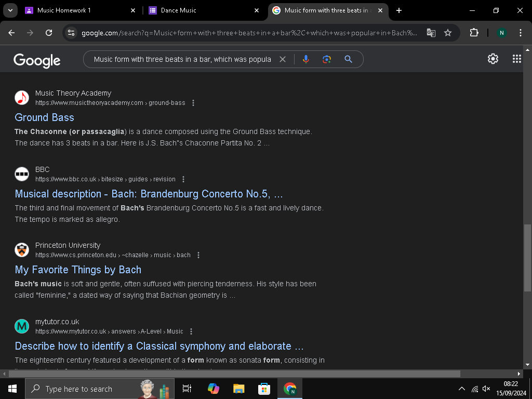Open the Chrome three-dot menu
This screenshot has width=532, height=399.
(x=521, y=33)
